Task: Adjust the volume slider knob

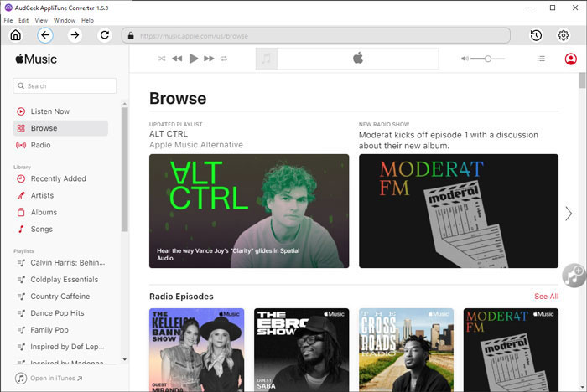Action: [x=487, y=59]
